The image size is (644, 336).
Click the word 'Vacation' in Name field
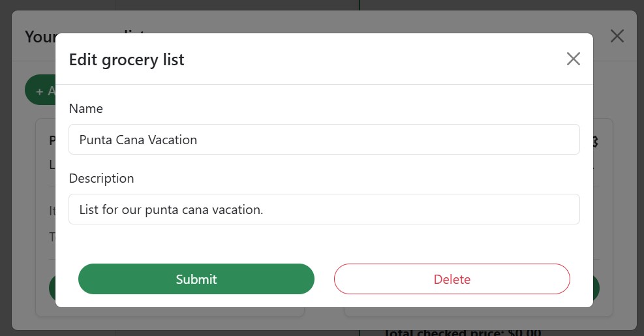(172, 140)
